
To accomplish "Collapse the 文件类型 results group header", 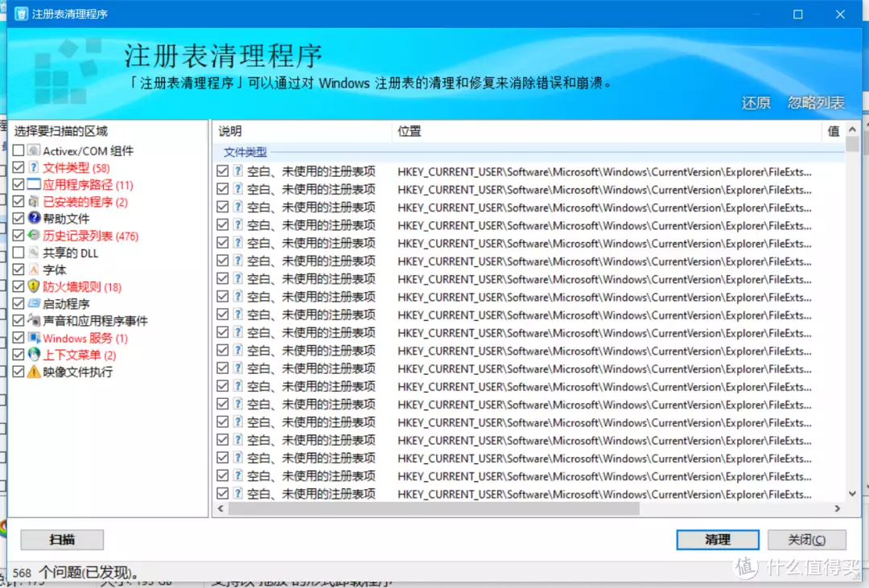I will click(x=245, y=152).
